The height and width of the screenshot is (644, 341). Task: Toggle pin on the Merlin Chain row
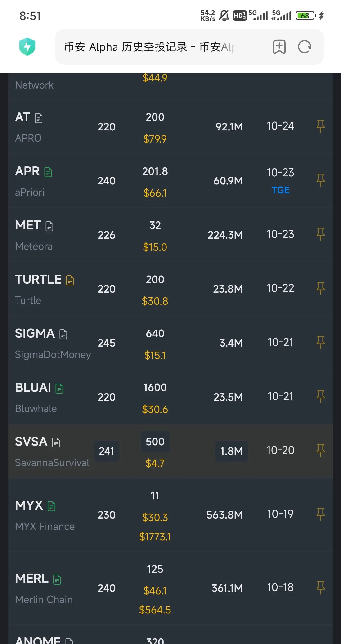(320, 588)
